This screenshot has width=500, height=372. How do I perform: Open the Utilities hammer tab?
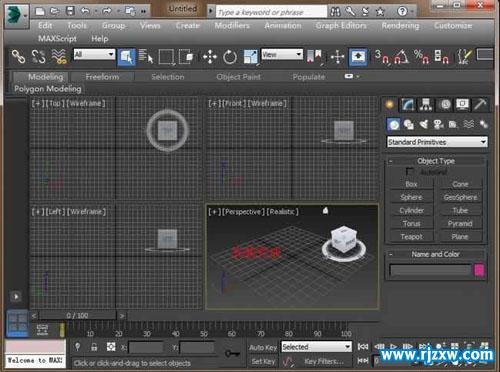(480, 105)
